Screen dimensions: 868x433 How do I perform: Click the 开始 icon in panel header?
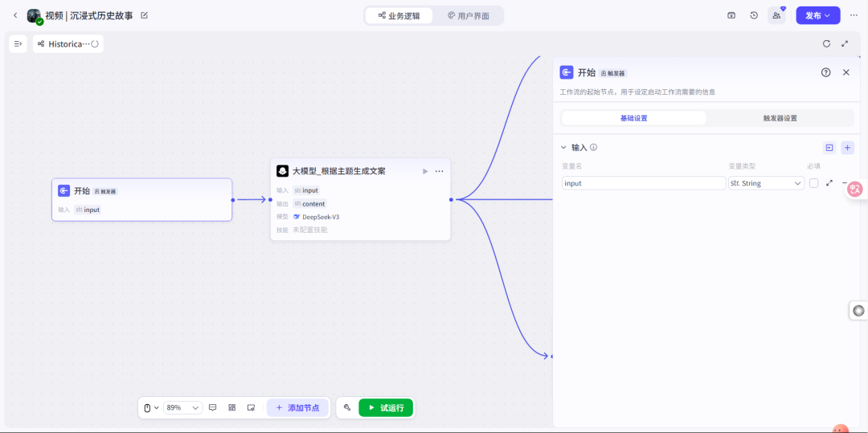(567, 72)
